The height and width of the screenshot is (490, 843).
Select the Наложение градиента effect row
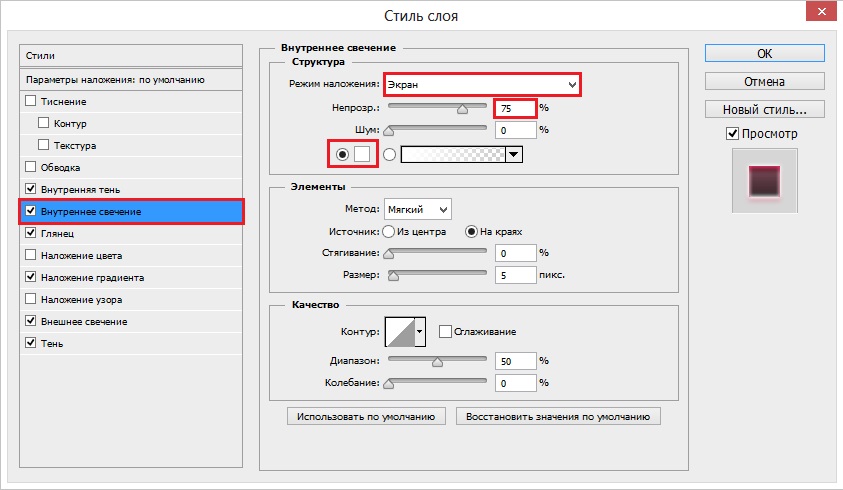click(x=131, y=278)
